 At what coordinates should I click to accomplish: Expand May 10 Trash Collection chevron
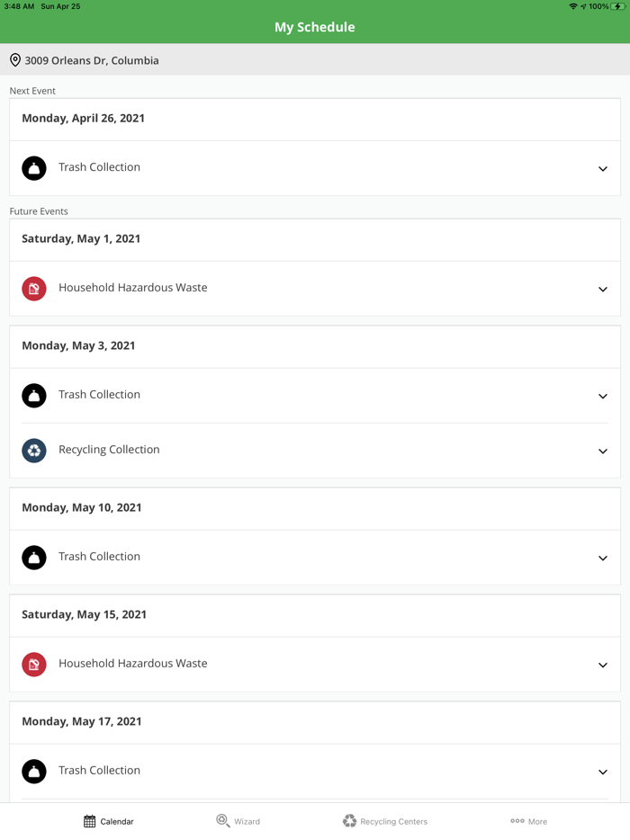click(x=602, y=558)
